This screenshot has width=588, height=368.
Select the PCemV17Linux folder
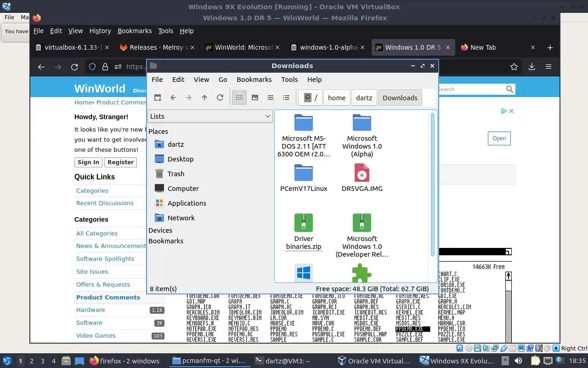pos(304,178)
